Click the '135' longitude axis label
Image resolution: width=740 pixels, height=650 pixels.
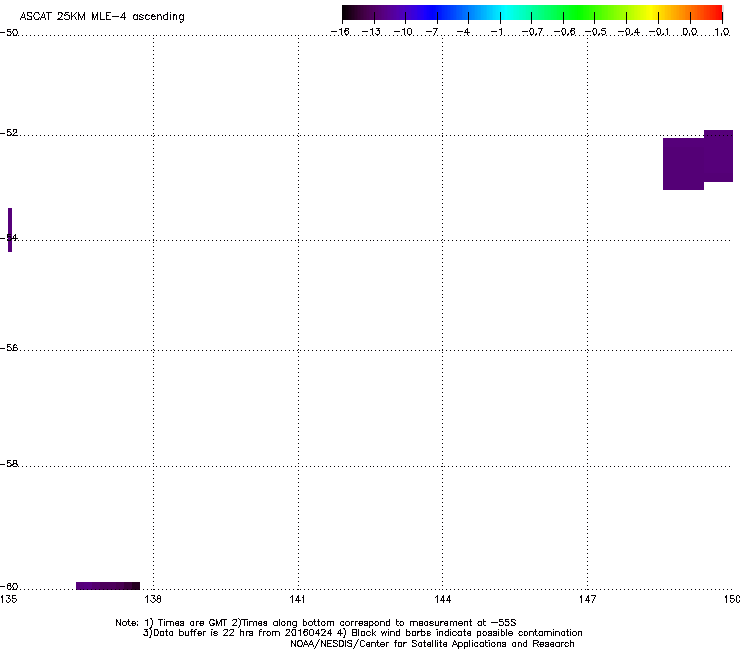tap(8, 599)
